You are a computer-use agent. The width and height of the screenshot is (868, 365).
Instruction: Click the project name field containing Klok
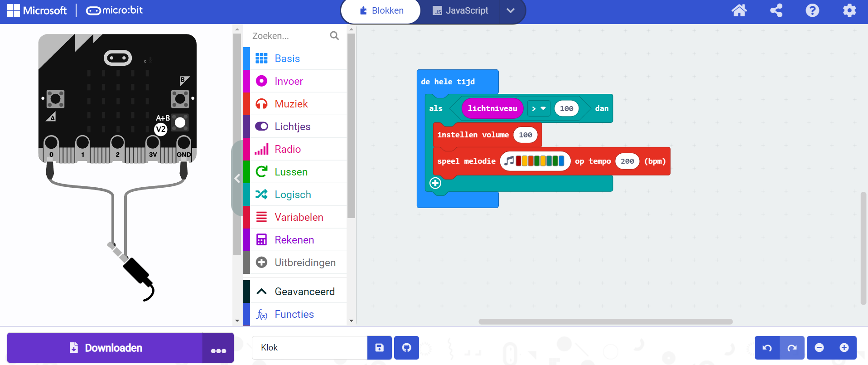[x=309, y=348]
